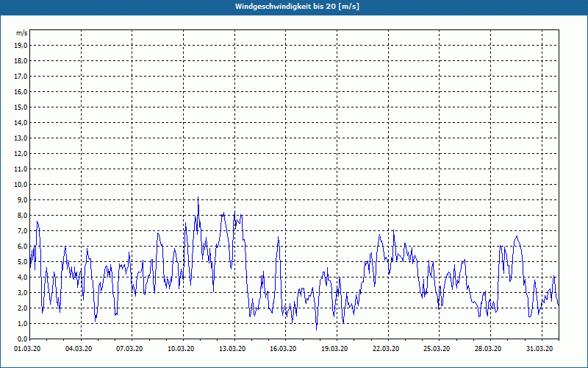Click the 12,0 y-axis label
This screenshot has height=368, width=588.
tap(21, 154)
